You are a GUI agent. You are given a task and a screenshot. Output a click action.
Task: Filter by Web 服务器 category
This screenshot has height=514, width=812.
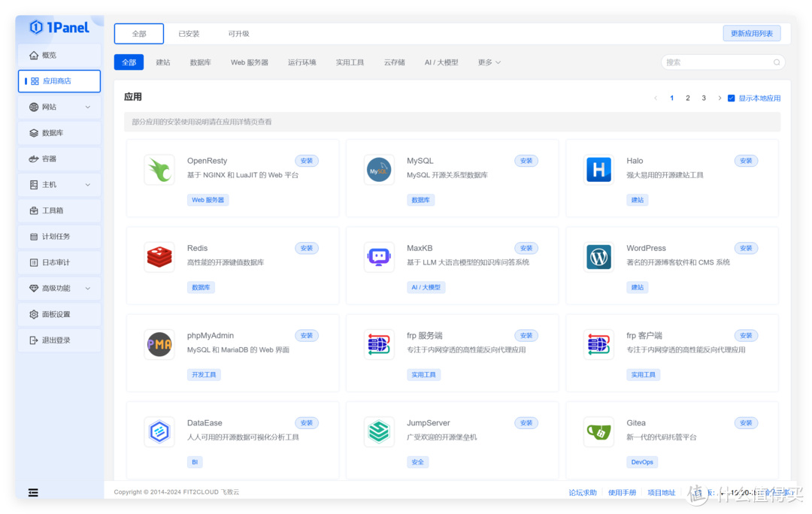pyautogui.click(x=250, y=62)
